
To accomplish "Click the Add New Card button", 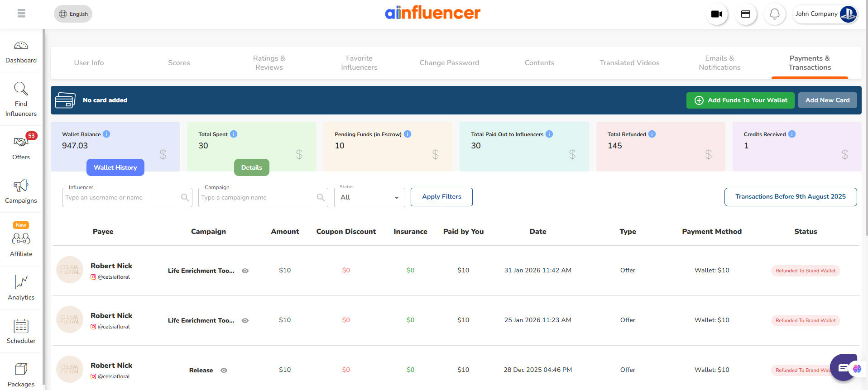I will pyautogui.click(x=827, y=100).
